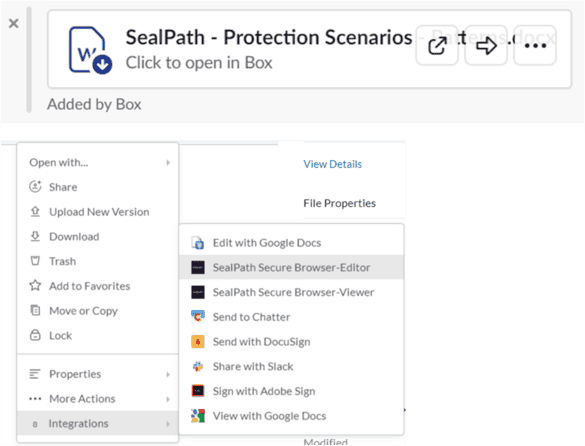This screenshot has width=585, height=446.
Task: Expand the Properties submenu arrow
Action: pyautogui.click(x=168, y=374)
